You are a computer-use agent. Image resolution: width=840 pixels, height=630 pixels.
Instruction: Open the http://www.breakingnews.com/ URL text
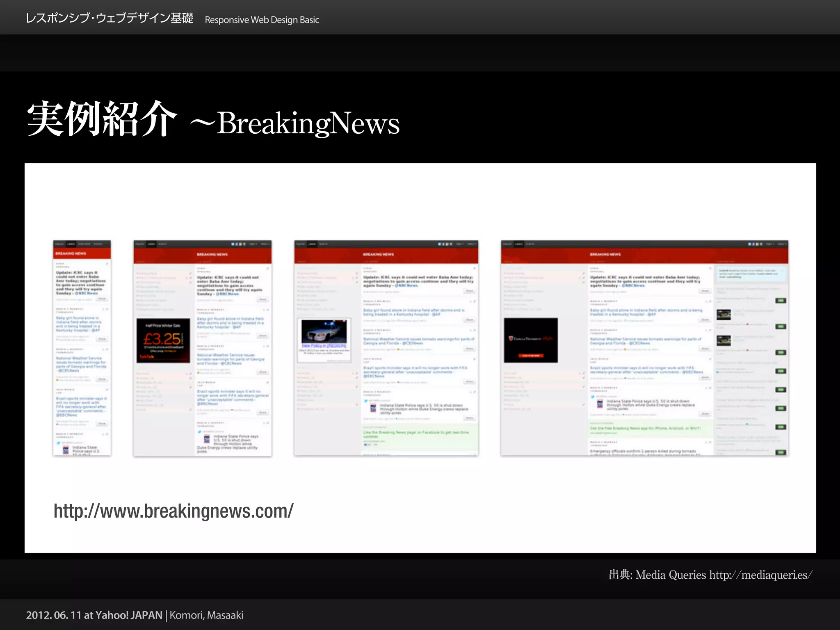[x=173, y=511]
